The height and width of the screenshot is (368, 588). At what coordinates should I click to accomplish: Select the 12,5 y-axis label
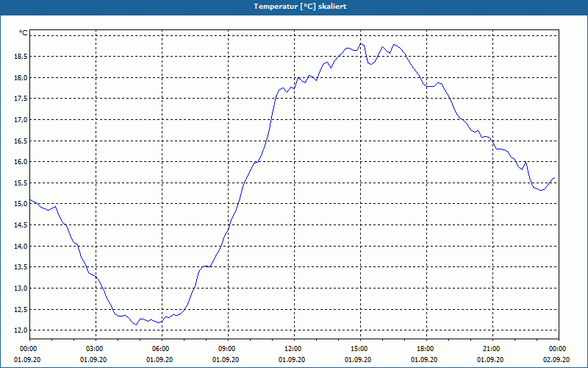(x=21, y=309)
